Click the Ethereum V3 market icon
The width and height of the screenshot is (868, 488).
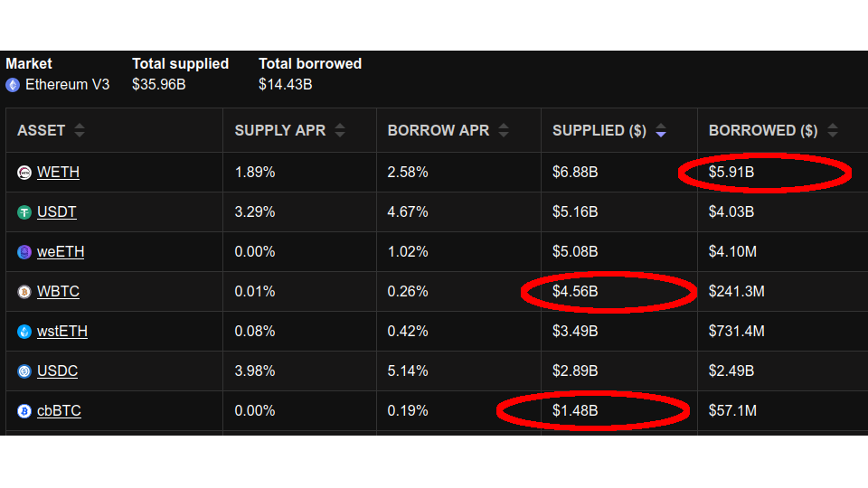13,85
